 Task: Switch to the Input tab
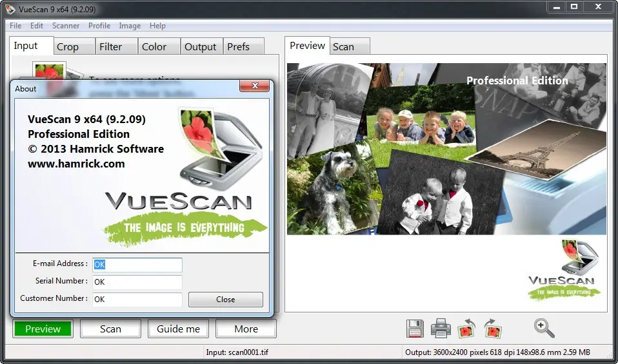point(31,46)
